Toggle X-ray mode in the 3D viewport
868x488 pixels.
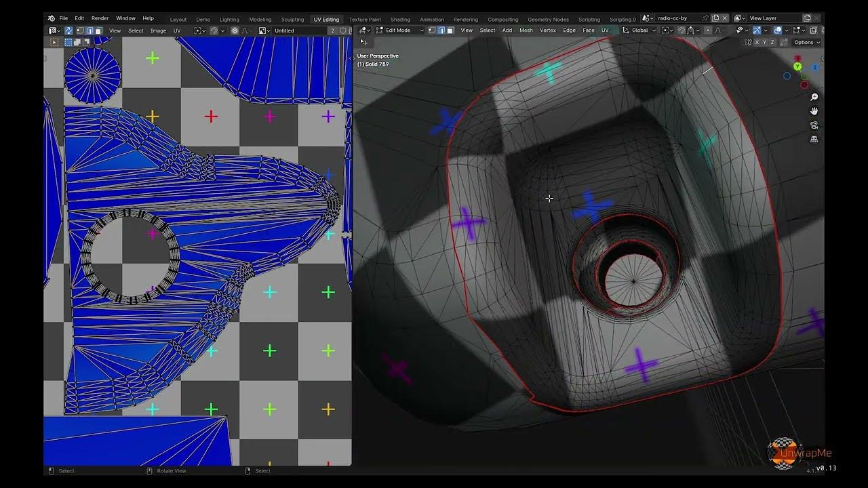click(814, 30)
